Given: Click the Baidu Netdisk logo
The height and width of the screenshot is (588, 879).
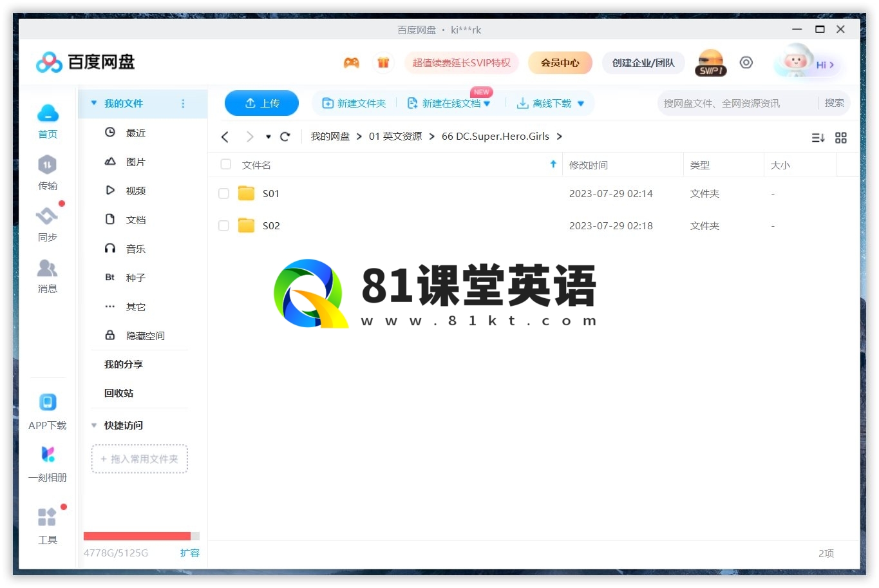Looking at the screenshot, I should click(85, 62).
